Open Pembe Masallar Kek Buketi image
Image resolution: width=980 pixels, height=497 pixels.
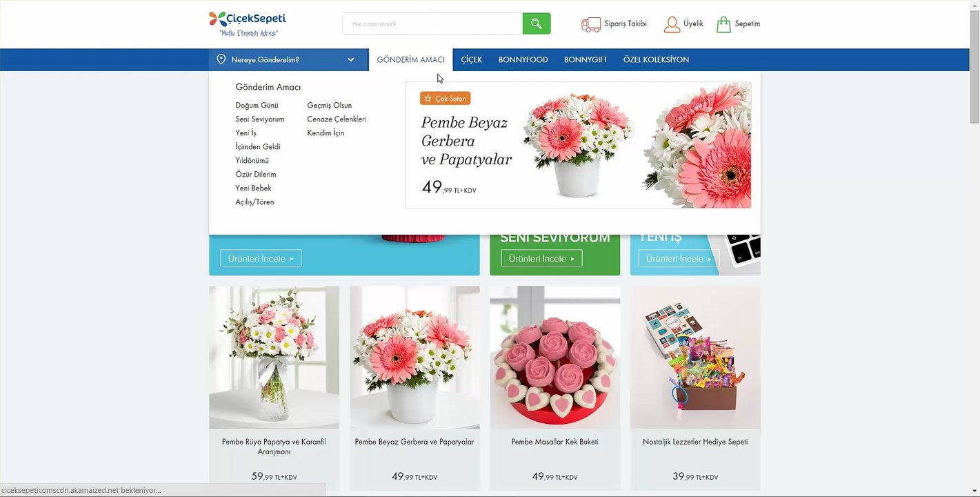(555, 358)
